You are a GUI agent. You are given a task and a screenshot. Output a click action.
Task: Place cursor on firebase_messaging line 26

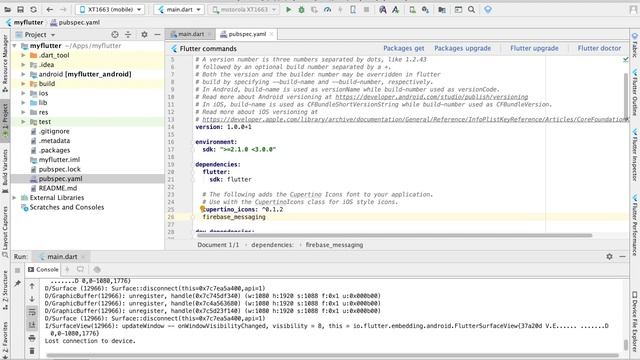234,217
